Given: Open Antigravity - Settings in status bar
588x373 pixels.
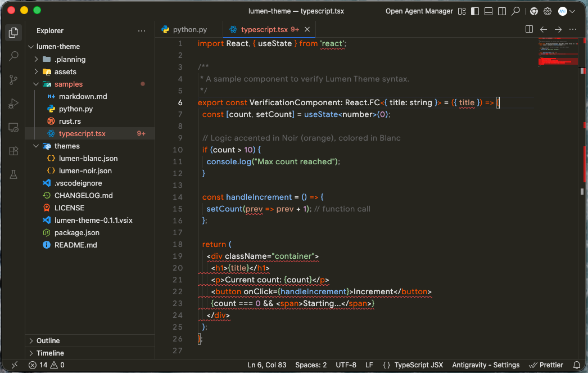Looking at the screenshot, I should (486, 365).
